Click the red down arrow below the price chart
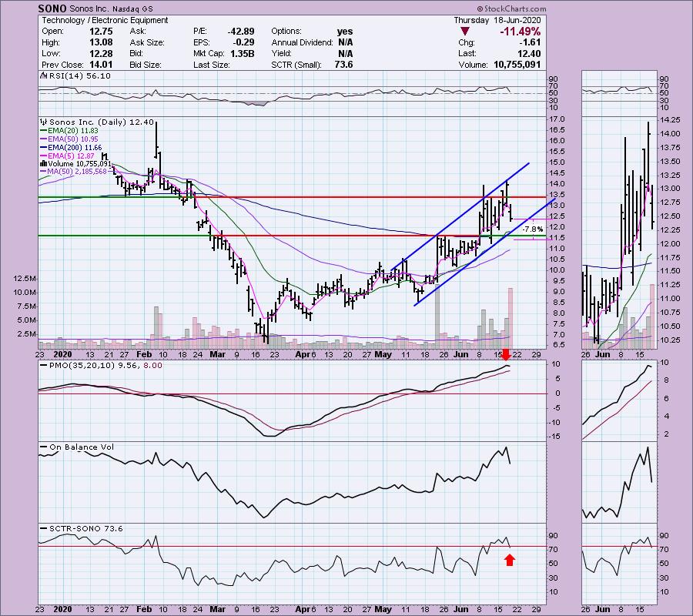This screenshot has height=616, width=693. pos(507,354)
